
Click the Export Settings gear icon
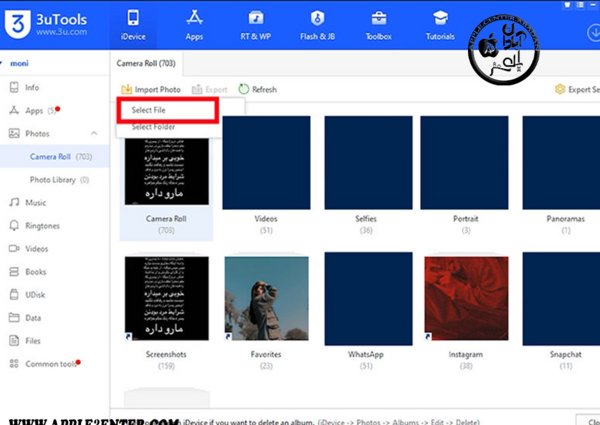click(560, 90)
